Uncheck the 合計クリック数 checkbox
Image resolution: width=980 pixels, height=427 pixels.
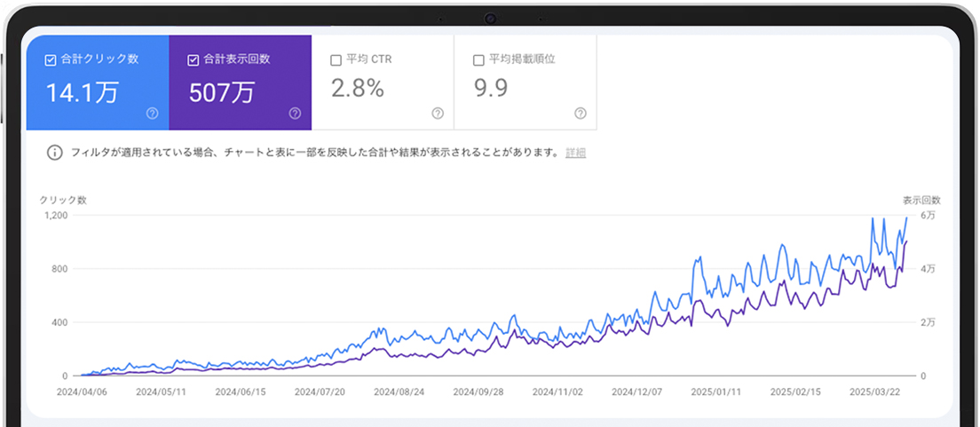[51, 60]
